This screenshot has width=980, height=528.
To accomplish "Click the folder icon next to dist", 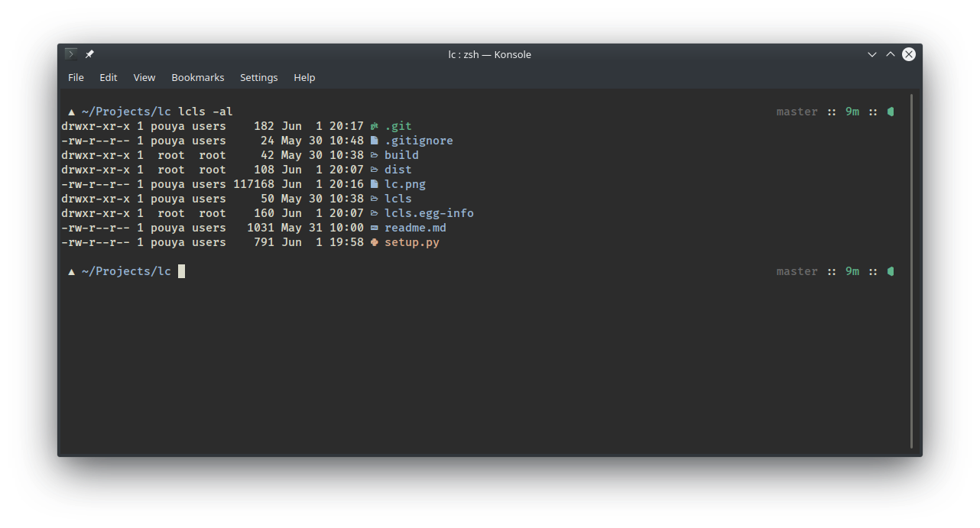I will coord(374,170).
